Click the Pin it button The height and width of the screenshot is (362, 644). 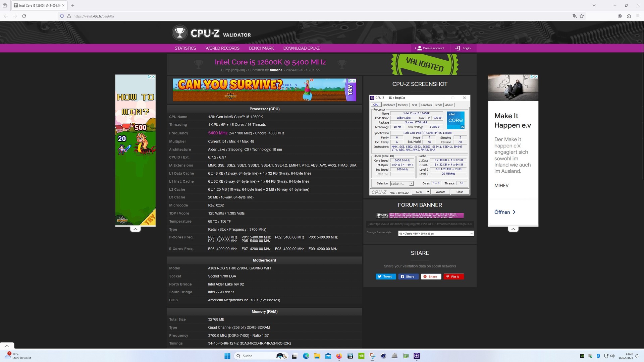pos(453,277)
